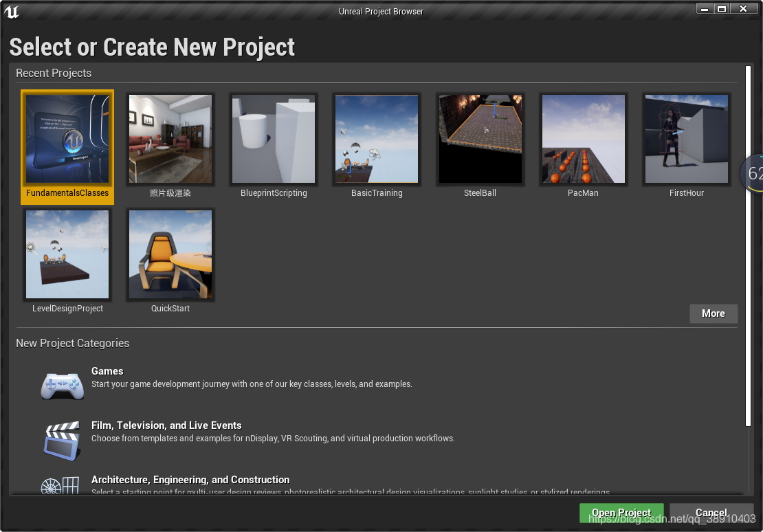This screenshot has height=532, width=763.
Task: Click the BasicTraining name label
Action: click(377, 193)
